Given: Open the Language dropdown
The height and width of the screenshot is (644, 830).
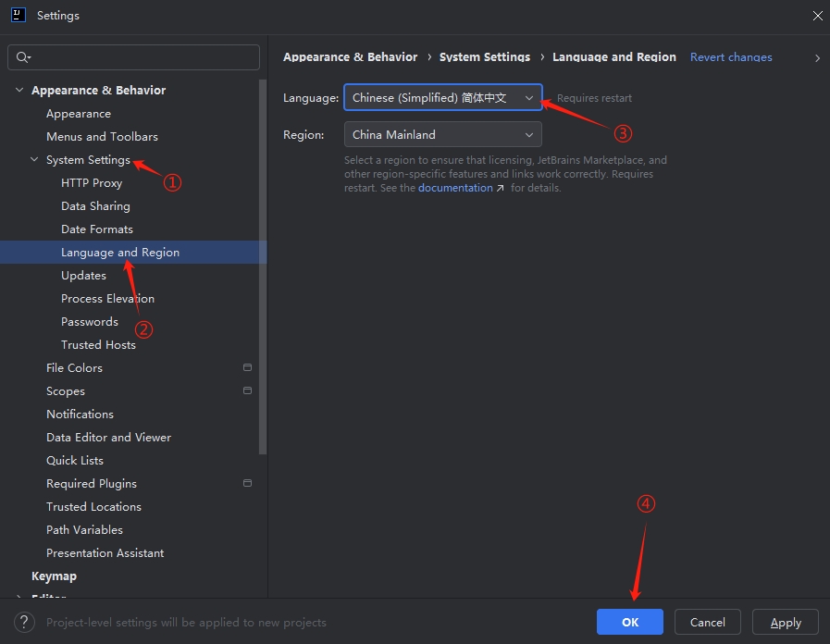Looking at the screenshot, I should pyautogui.click(x=442, y=98).
